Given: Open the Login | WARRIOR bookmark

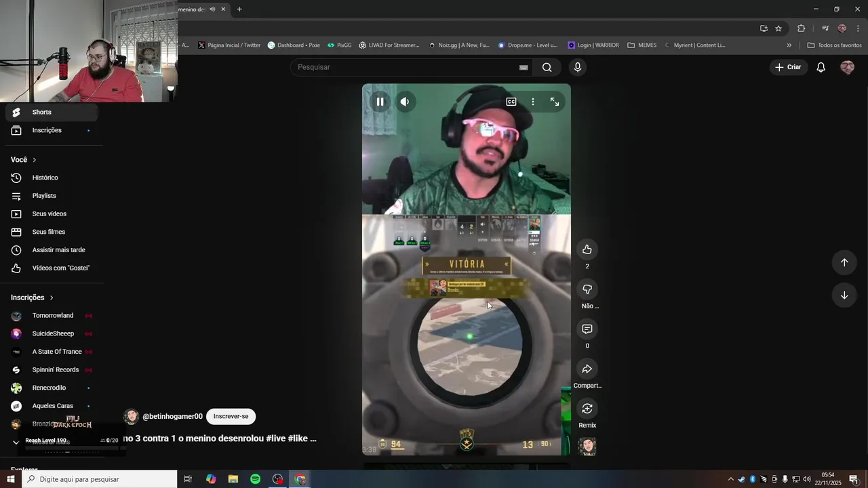Looking at the screenshot, I should pos(593,45).
